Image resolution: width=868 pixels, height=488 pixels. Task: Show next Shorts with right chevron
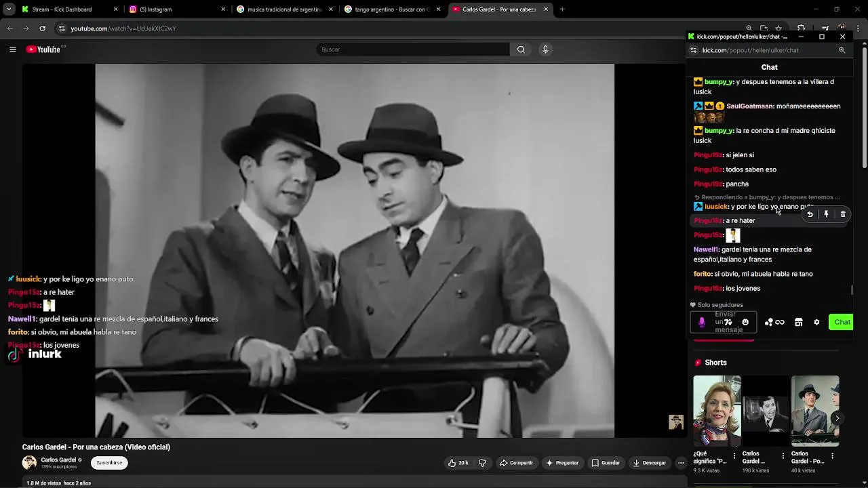point(837,418)
